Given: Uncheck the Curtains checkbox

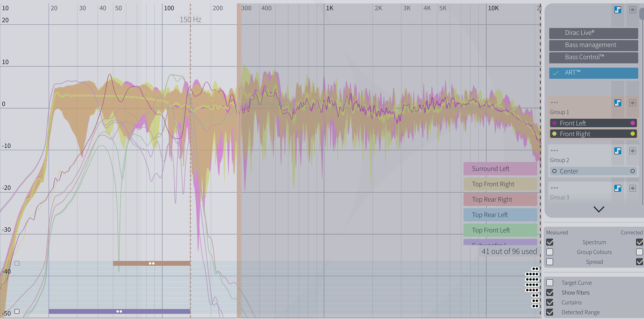Looking at the screenshot, I should pos(550,302).
